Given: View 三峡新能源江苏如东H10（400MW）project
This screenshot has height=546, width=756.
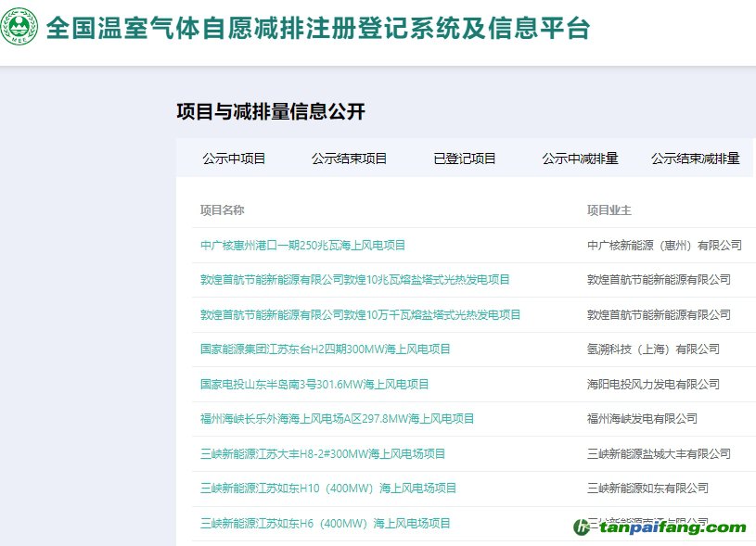Looking at the screenshot, I should [328, 489].
